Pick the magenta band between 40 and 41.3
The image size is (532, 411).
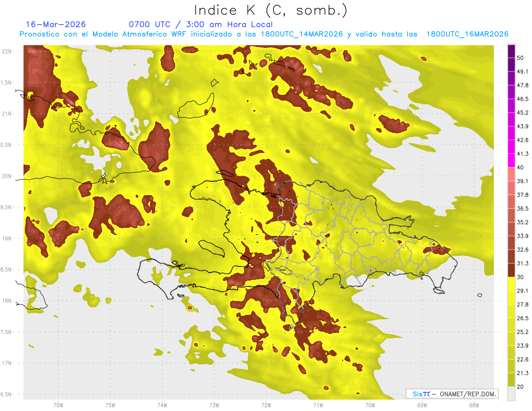(x=511, y=160)
